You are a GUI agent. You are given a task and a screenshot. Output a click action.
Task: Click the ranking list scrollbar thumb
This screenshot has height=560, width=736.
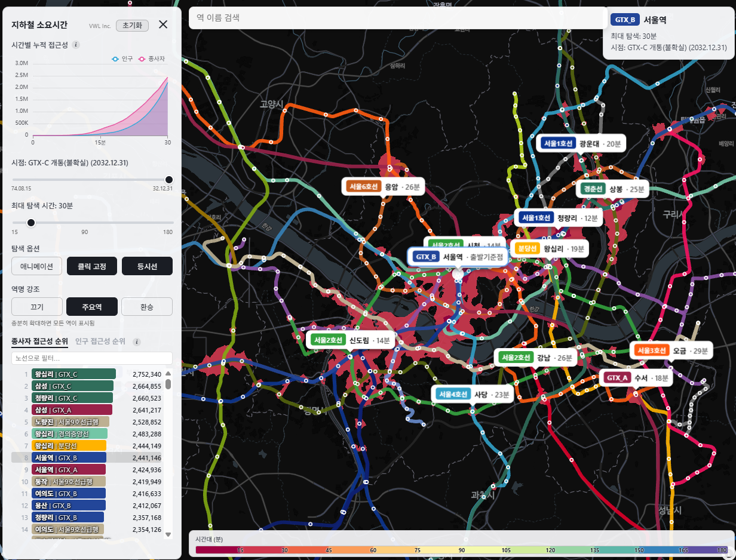[x=168, y=383]
